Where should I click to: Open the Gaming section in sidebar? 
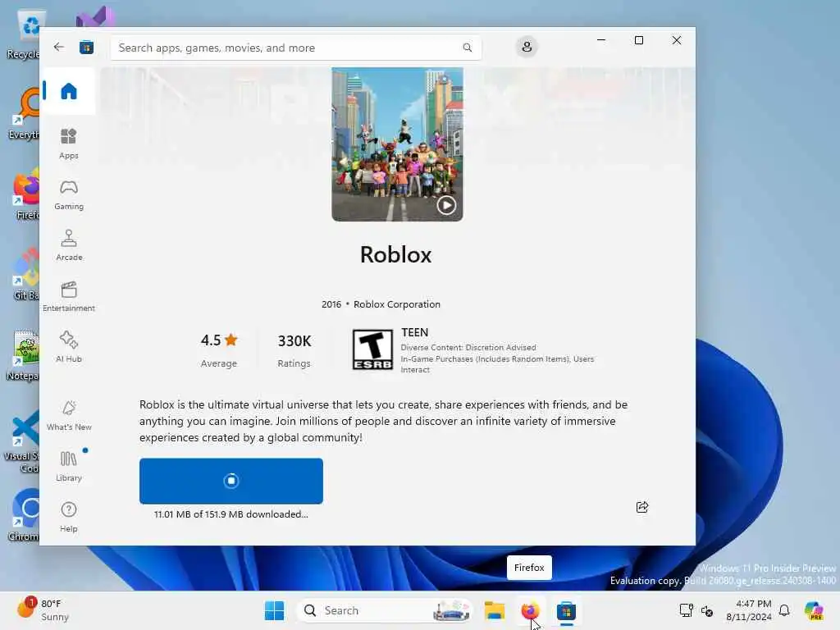(69, 194)
